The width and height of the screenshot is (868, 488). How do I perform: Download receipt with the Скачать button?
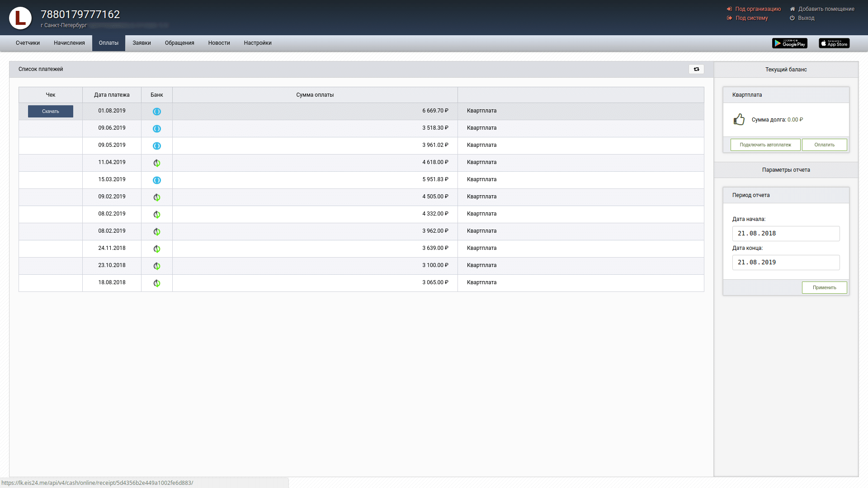click(51, 111)
